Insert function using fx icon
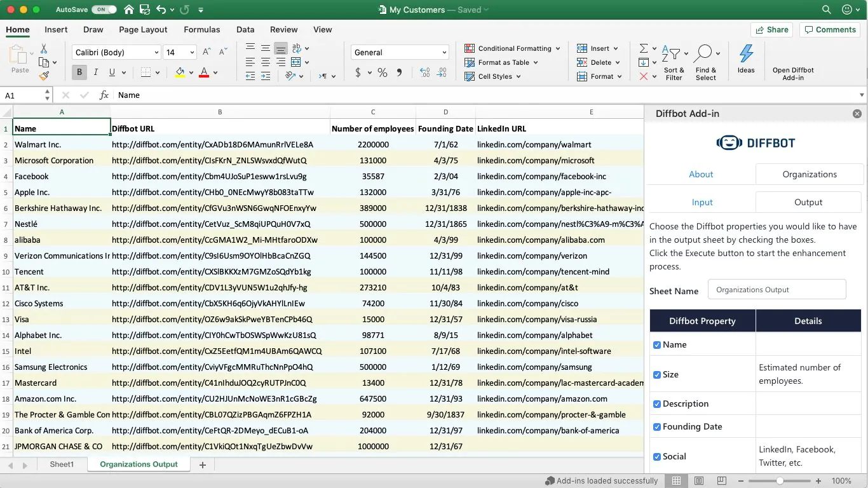The image size is (868, 488). coord(104,95)
